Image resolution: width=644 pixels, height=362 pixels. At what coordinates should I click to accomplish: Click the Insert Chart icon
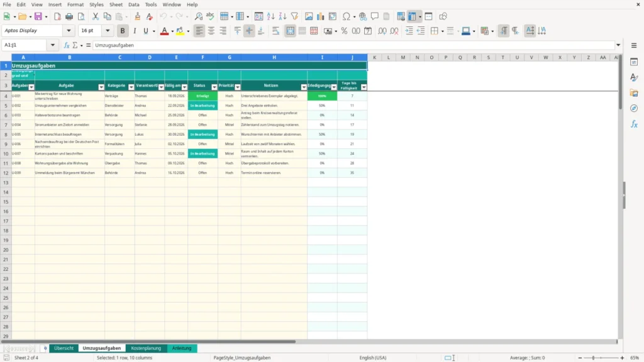(x=321, y=16)
